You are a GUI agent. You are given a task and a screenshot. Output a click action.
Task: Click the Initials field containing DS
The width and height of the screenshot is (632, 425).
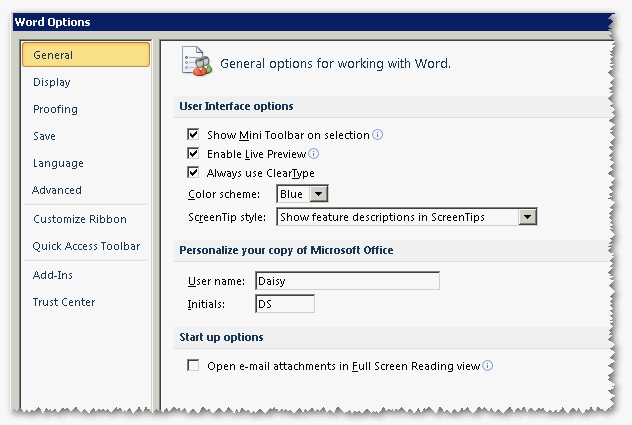285,304
